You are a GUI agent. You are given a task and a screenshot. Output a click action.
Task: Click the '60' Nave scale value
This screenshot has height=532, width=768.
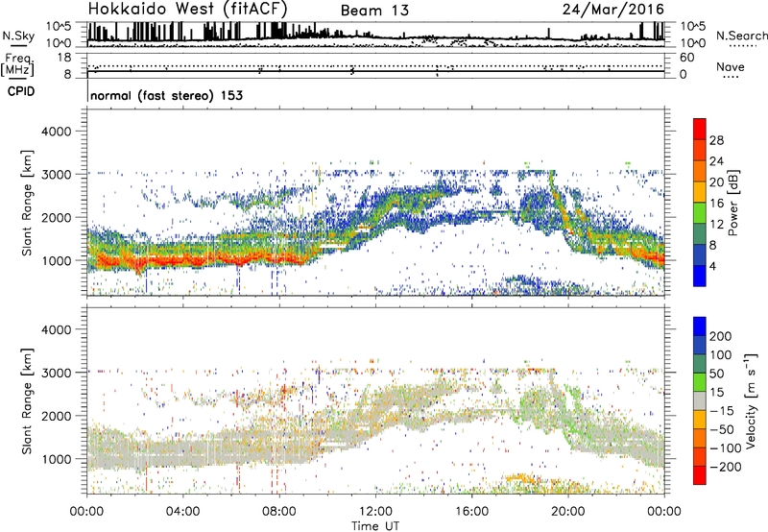(x=686, y=58)
